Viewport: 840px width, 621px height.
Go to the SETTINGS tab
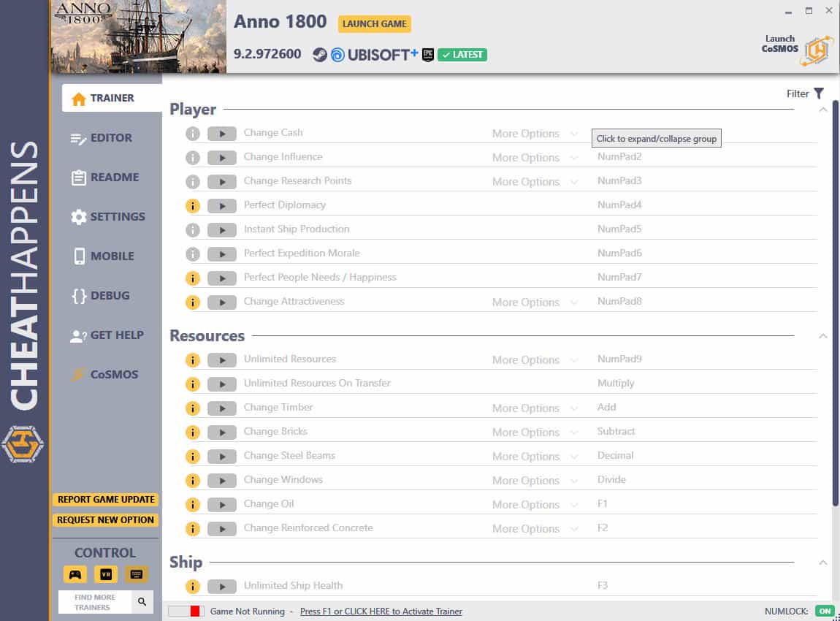(107, 217)
